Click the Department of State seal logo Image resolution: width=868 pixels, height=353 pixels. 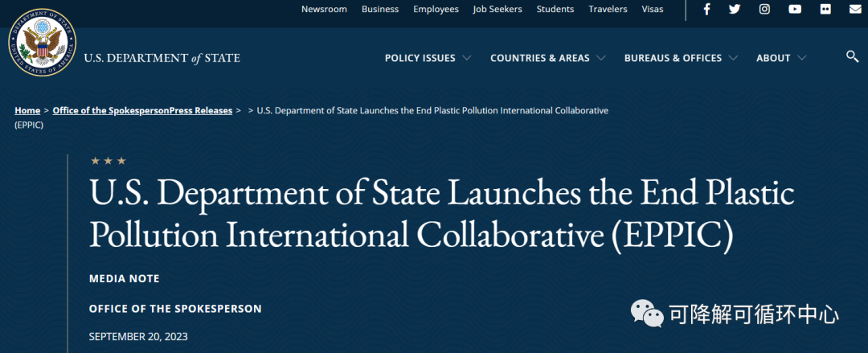coord(42,43)
